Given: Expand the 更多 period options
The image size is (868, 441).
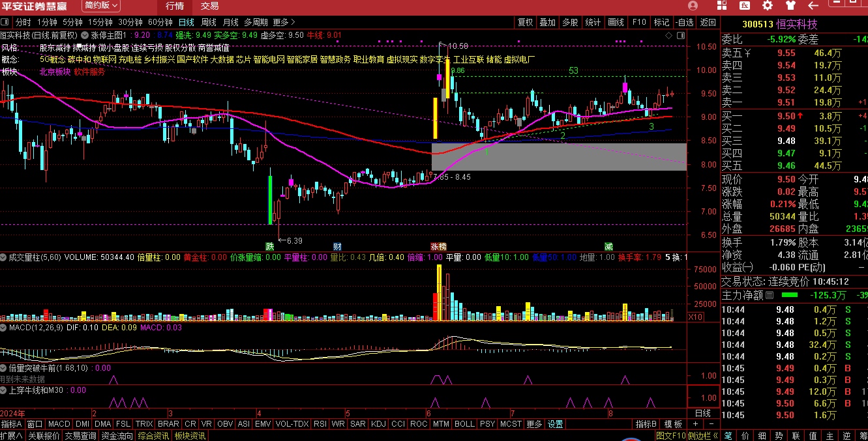Looking at the screenshot, I should tap(284, 22).
